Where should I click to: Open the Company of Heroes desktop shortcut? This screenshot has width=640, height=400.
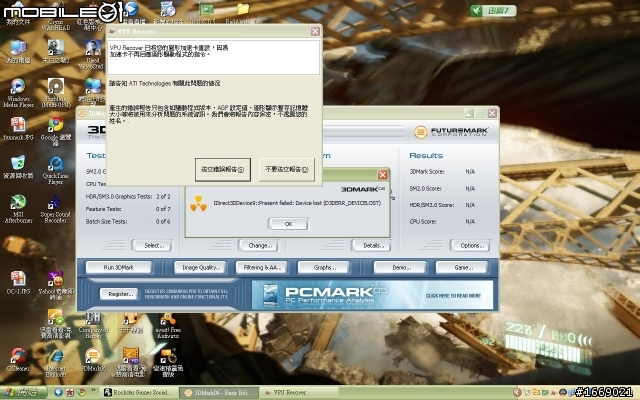point(93,325)
